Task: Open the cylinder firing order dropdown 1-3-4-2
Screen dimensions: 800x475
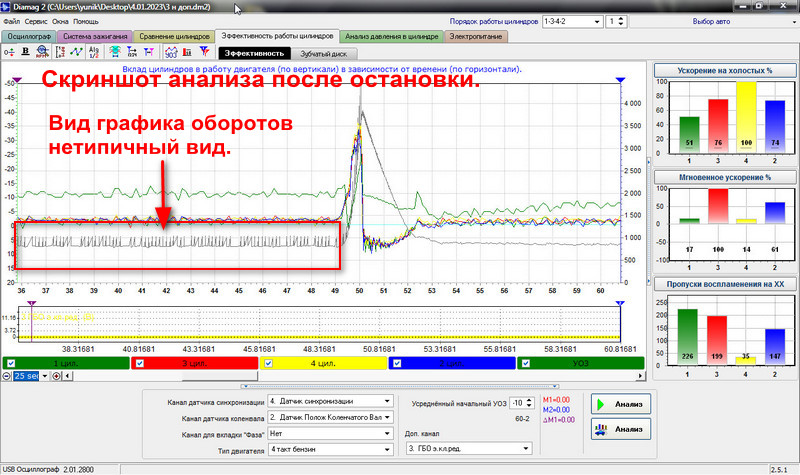Action: pyautogui.click(x=572, y=21)
